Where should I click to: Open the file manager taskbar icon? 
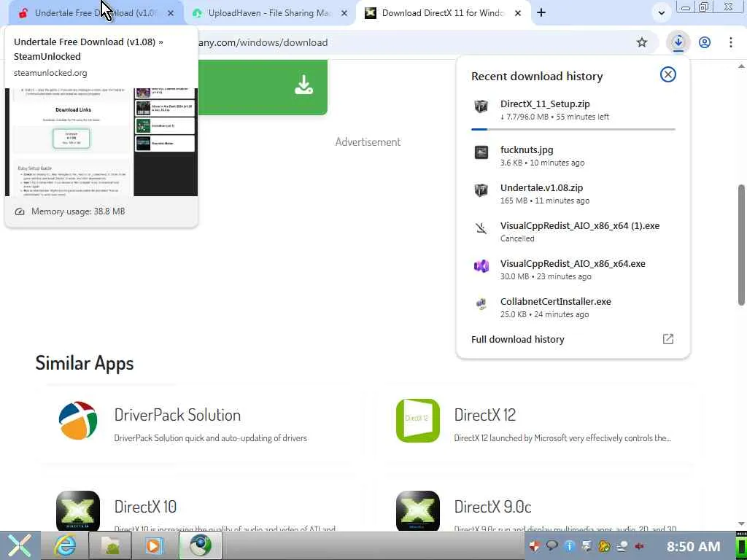click(109, 545)
